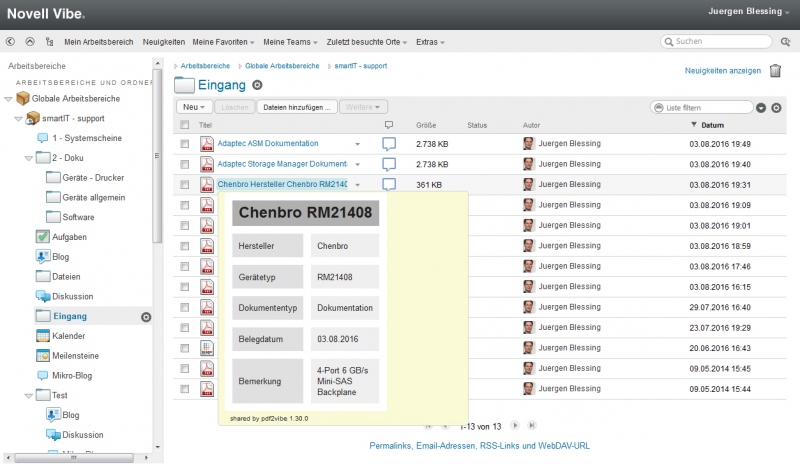Click gear icon beside Eingang in sidebar
The width and height of the screenshot is (800, 464).
coord(146,317)
